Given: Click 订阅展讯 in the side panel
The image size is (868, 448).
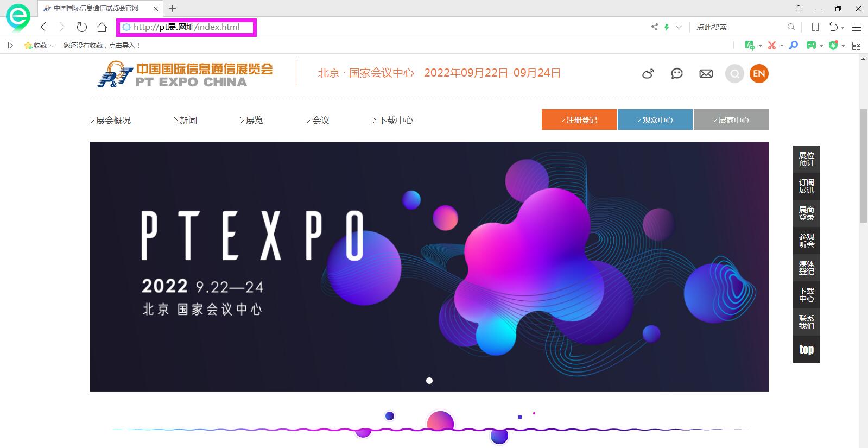Looking at the screenshot, I should (806, 186).
